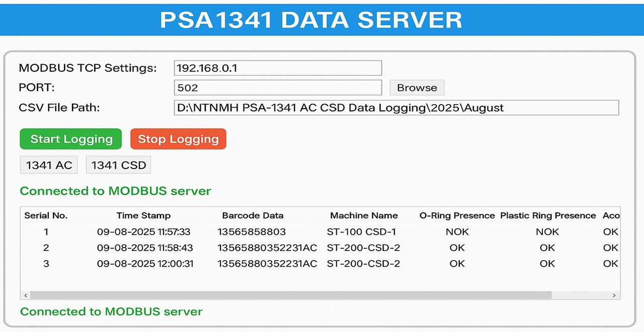Click the Serial No. column header
Screen dimensions: 644x332
click(46, 215)
